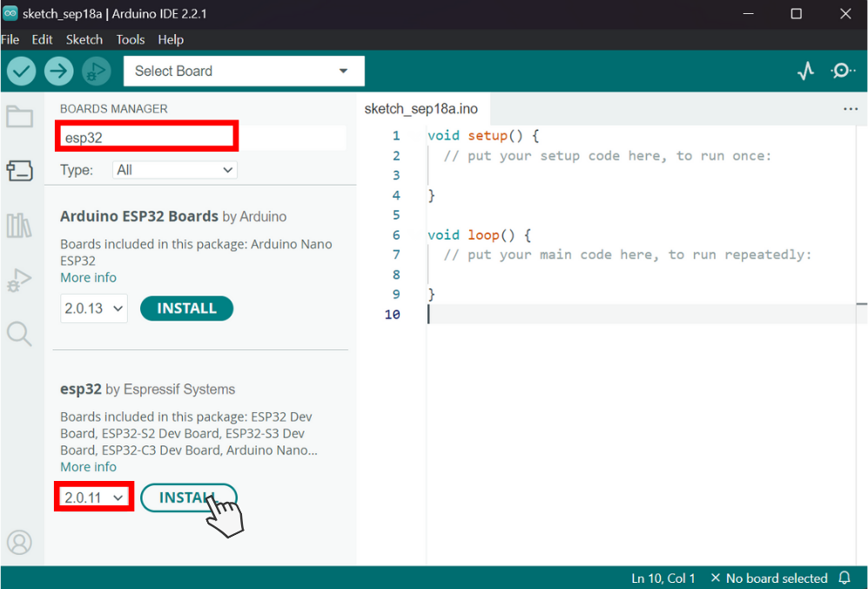Open the Library Manager sidebar icon
The height and width of the screenshot is (589, 868).
point(19,226)
